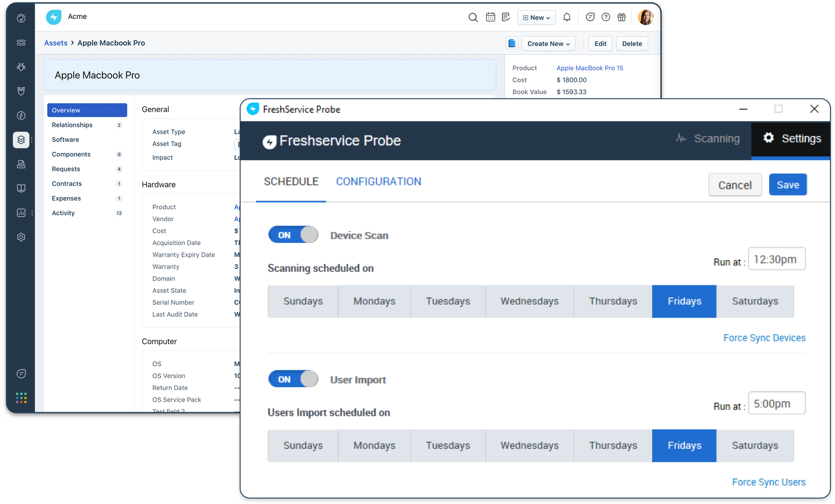Expand the Create New dropdown
The width and height of the screenshot is (835, 504).
(548, 43)
